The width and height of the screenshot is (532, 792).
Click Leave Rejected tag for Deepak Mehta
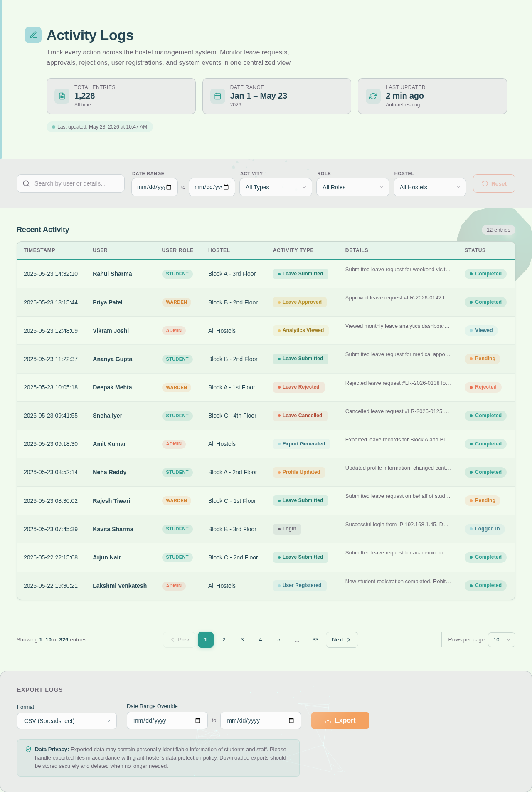[299, 387]
